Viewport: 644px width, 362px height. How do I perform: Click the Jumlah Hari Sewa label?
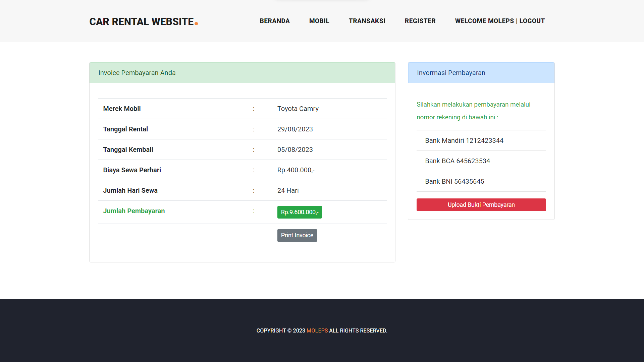click(130, 190)
